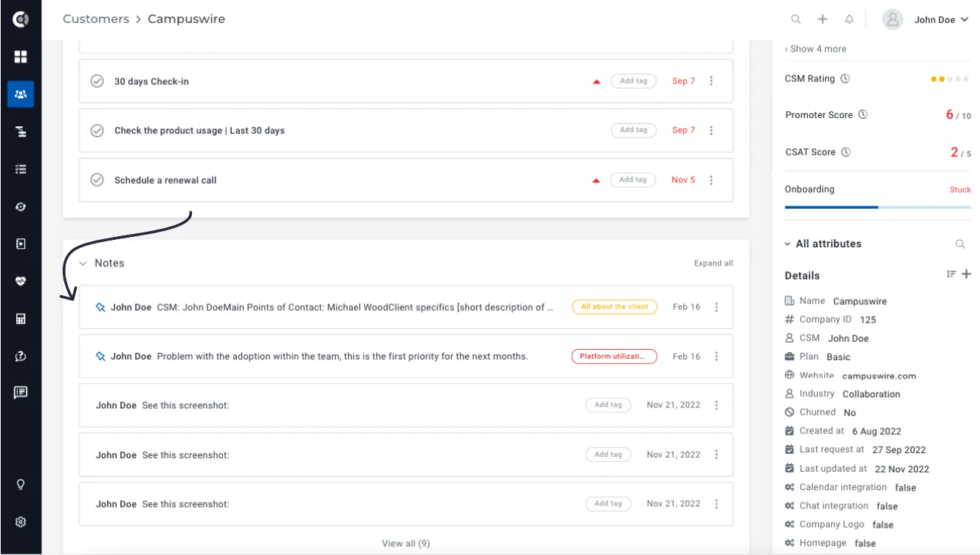This screenshot has width=980, height=555.
Task: Click the plus icon in top bar
Action: point(823,20)
